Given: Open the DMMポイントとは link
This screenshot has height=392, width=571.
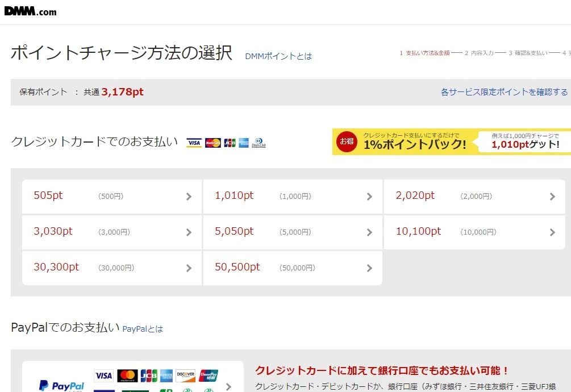Looking at the screenshot, I should tap(278, 56).
